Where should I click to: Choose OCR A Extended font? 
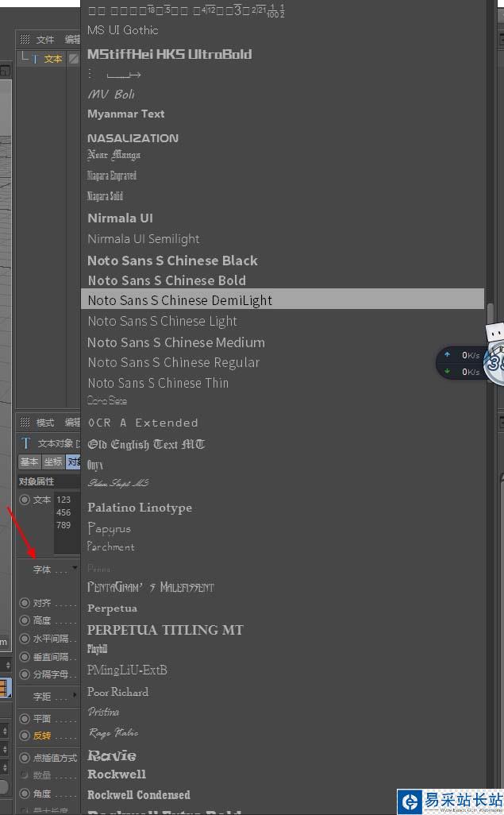point(143,423)
